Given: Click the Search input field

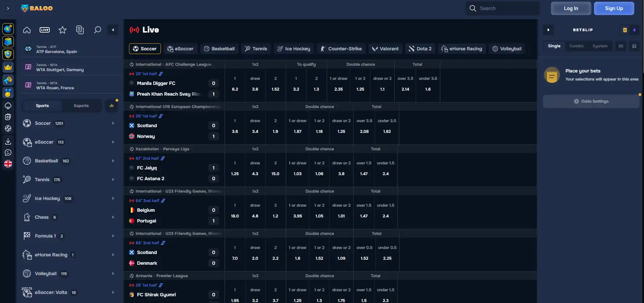Looking at the screenshot, I should [x=503, y=8].
